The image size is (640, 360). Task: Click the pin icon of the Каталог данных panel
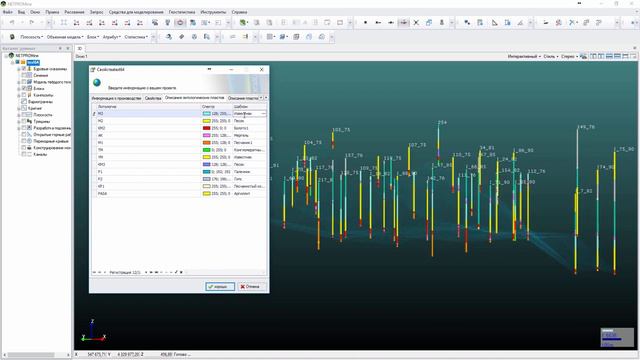pyautogui.click(x=60, y=49)
